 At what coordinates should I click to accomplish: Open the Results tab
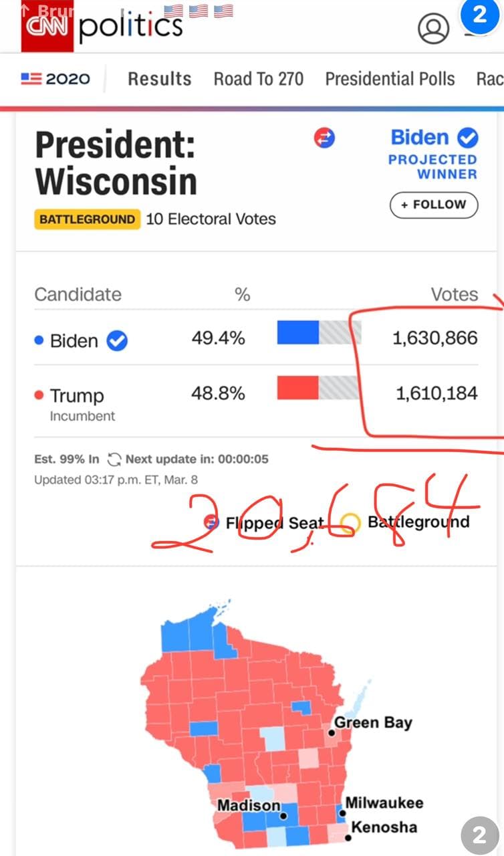coord(160,79)
